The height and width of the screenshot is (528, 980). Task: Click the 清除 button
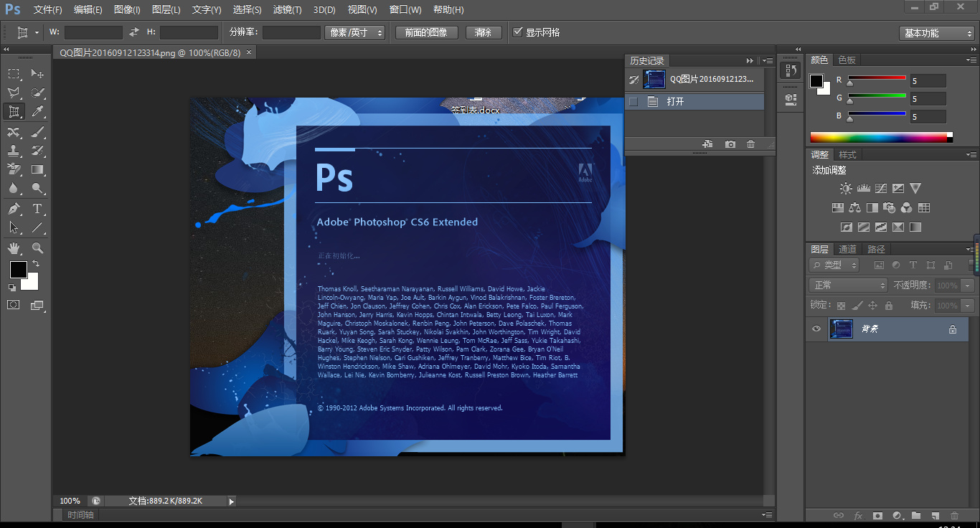pos(484,32)
